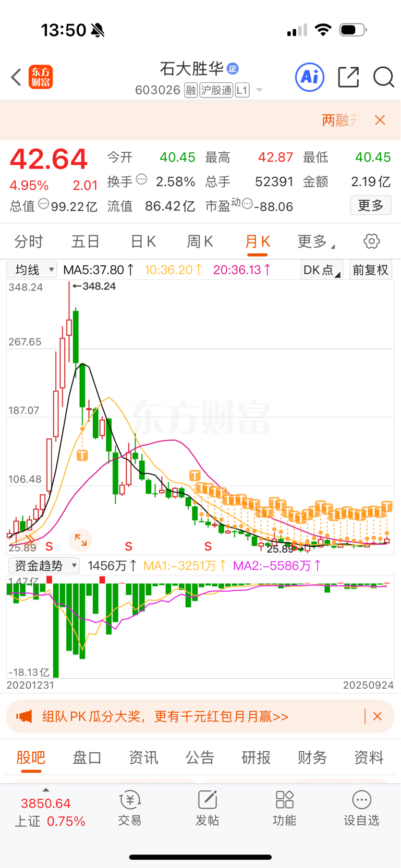Open the 公告 tab
The height and width of the screenshot is (868, 401).
200,757
